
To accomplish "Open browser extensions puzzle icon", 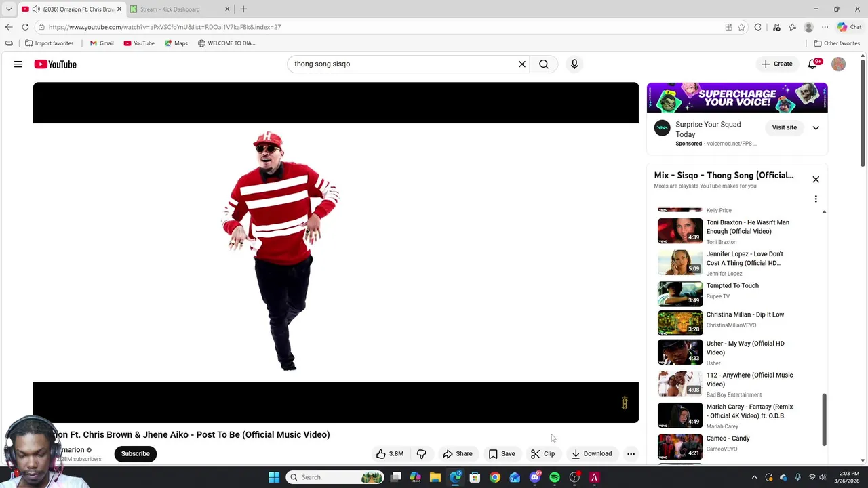I will pyautogui.click(x=758, y=27).
